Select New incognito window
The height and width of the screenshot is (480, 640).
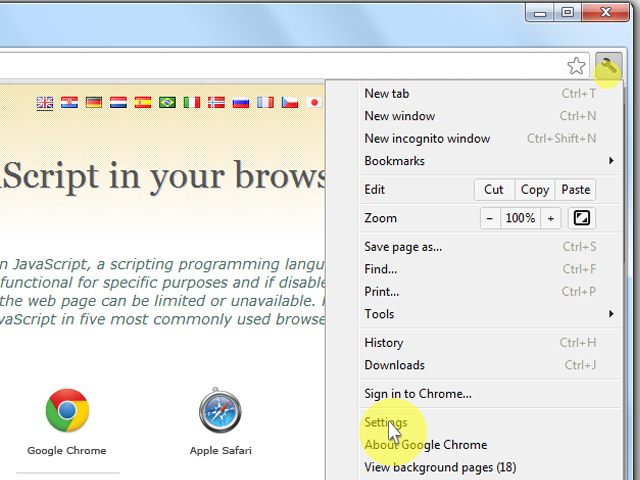click(427, 139)
